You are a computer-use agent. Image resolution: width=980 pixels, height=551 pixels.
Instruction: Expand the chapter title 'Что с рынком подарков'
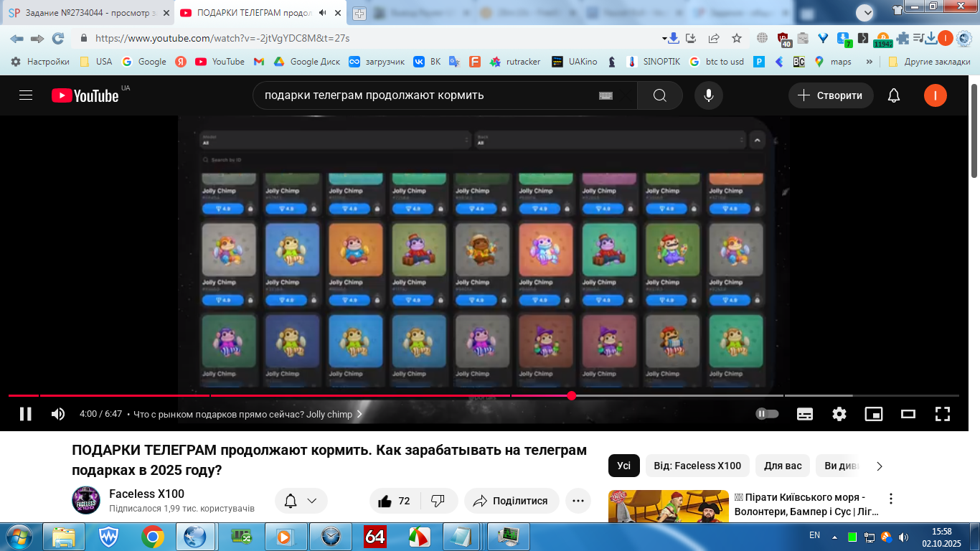pyautogui.click(x=248, y=414)
